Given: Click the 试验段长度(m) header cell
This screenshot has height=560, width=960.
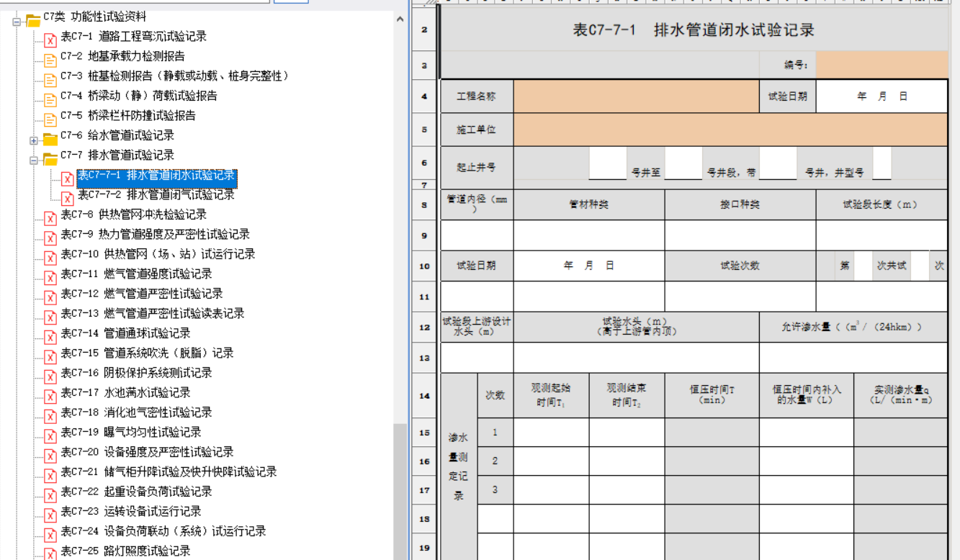Looking at the screenshot, I should (x=882, y=204).
